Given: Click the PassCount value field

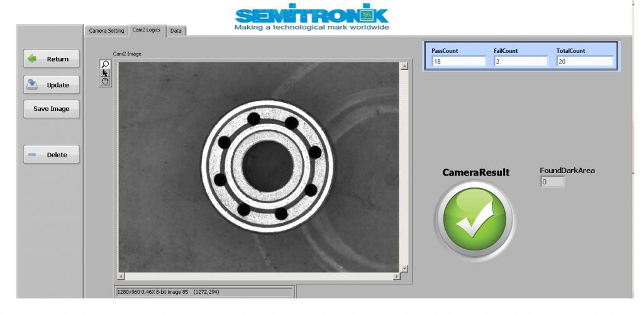Looking at the screenshot, I should pos(458,62).
